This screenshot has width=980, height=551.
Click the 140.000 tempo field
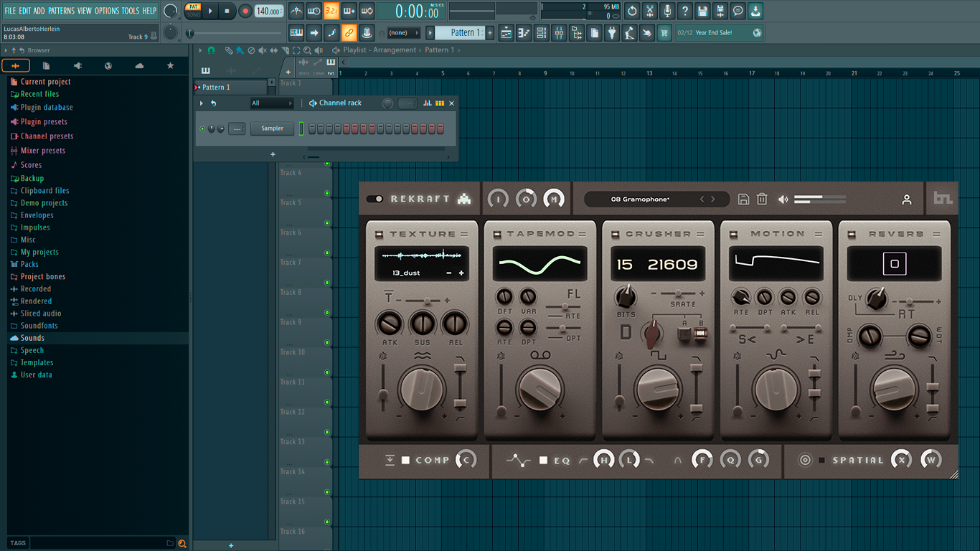269,11
